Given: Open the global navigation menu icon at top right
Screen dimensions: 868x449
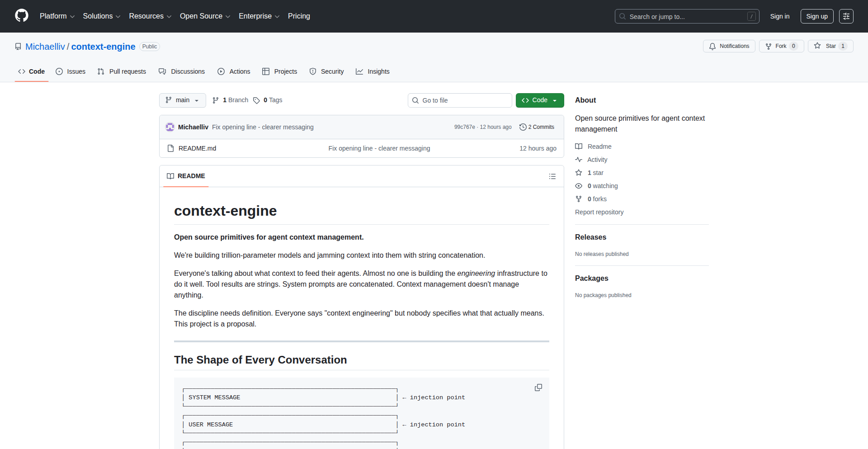Looking at the screenshot, I should [846, 16].
